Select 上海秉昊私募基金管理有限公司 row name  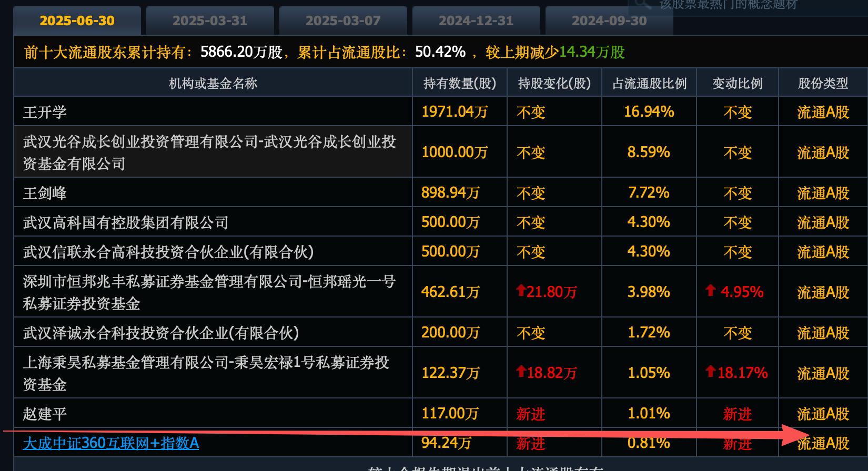206,373
